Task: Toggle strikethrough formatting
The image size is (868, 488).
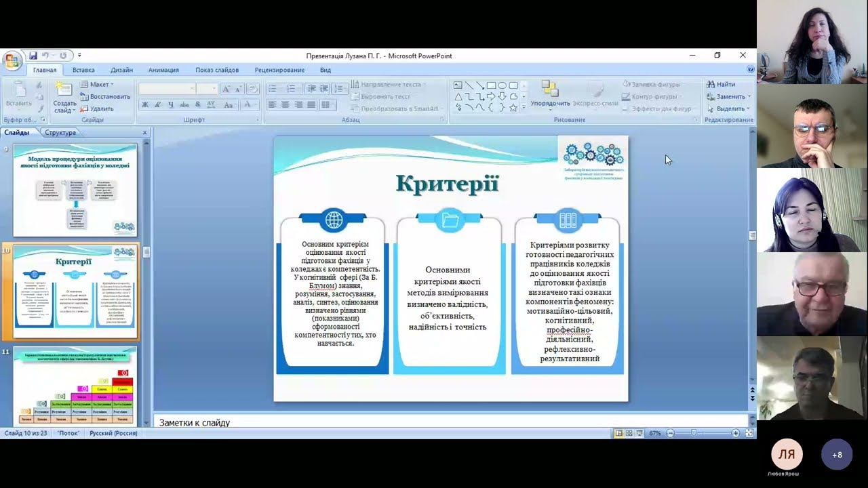Action: 184,104
